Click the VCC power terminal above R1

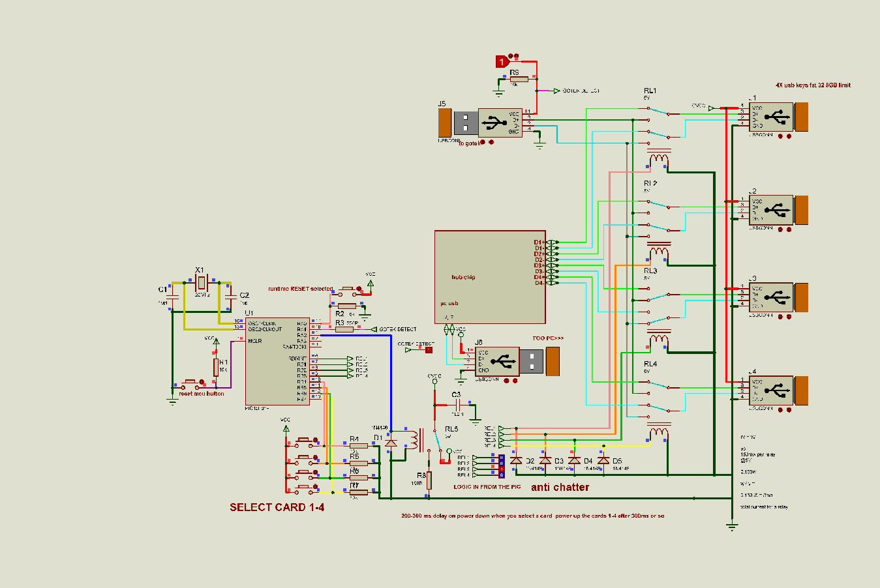point(216,340)
